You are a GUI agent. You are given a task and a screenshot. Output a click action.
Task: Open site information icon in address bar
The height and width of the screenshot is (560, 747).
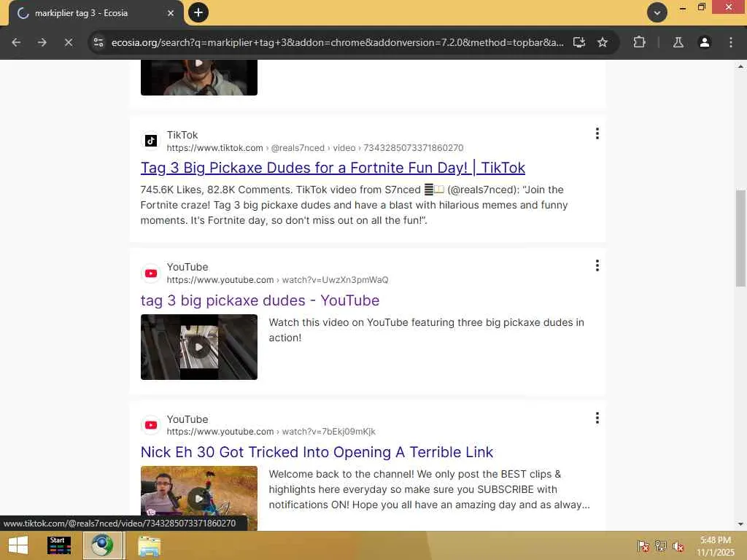(x=98, y=42)
